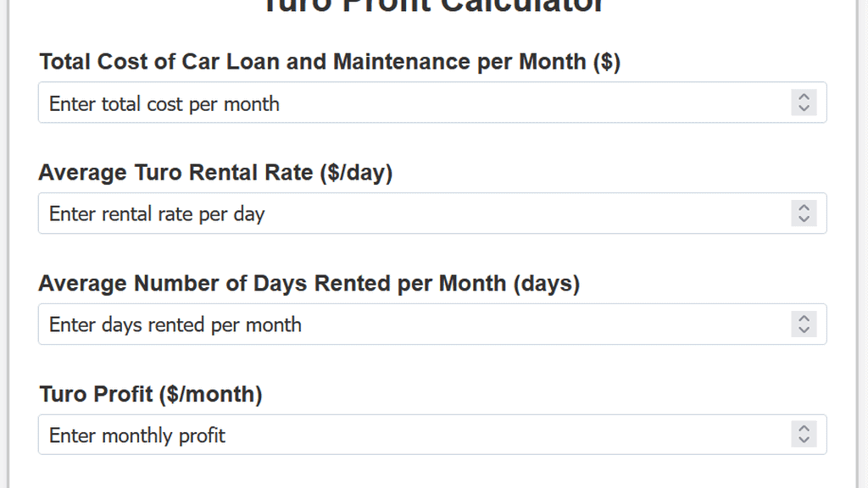
Task: Open the total cost field spinner control
Action: (x=803, y=103)
